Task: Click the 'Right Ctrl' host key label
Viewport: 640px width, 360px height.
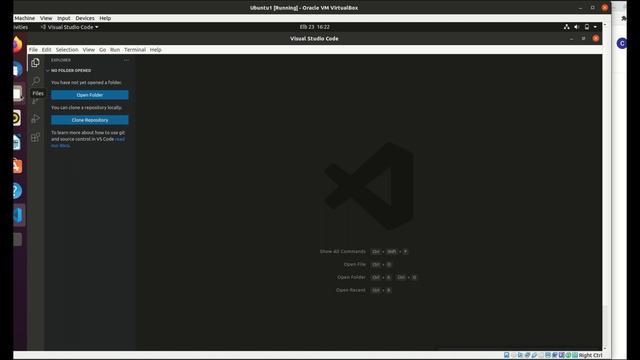Action: pyautogui.click(x=590, y=355)
